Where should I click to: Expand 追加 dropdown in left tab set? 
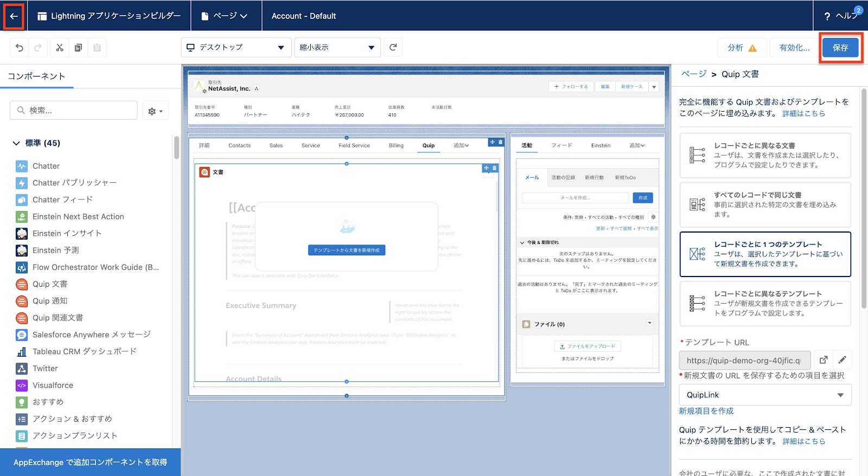click(461, 145)
